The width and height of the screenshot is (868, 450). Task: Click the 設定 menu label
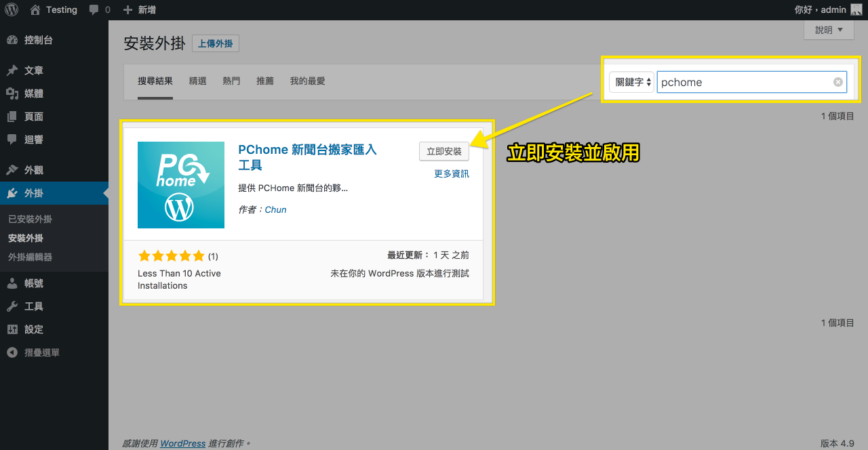tap(34, 329)
